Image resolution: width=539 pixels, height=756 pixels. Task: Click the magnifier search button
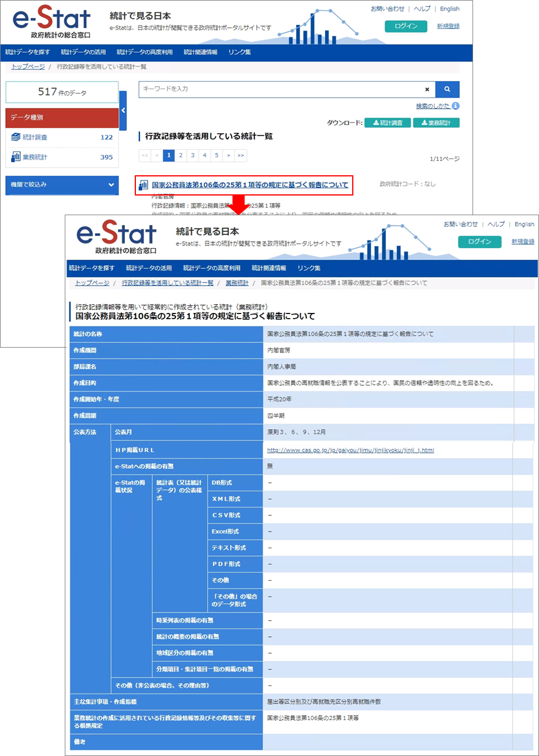pyautogui.click(x=448, y=89)
